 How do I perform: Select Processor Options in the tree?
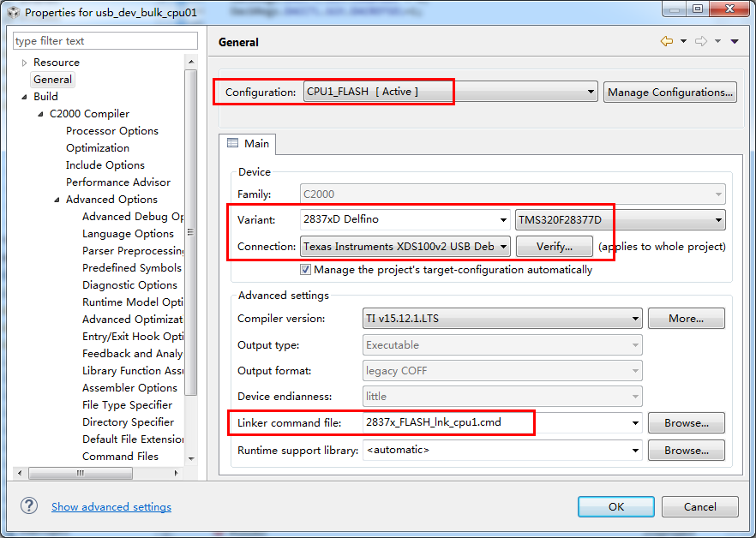[x=111, y=130]
